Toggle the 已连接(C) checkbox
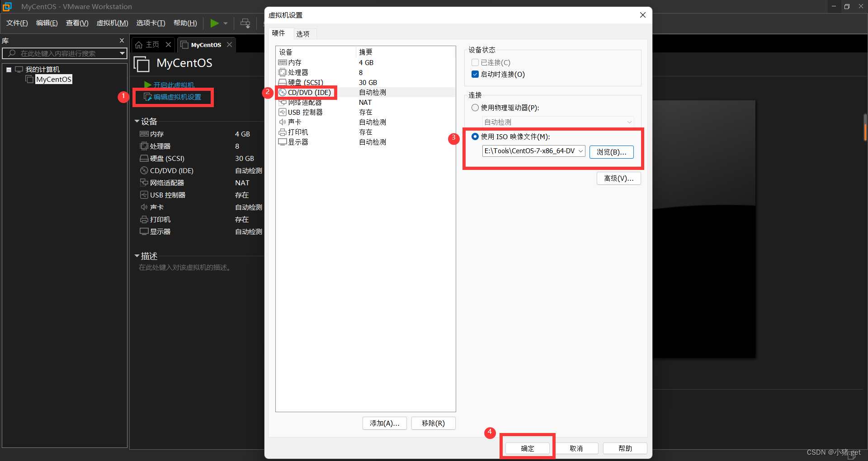The width and height of the screenshot is (868, 461). [x=475, y=62]
